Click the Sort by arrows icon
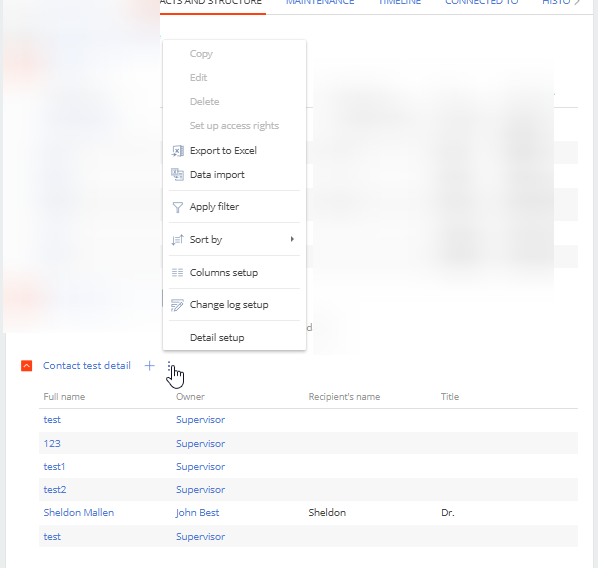The height and width of the screenshot is (568, 598). tap(177, 240)
